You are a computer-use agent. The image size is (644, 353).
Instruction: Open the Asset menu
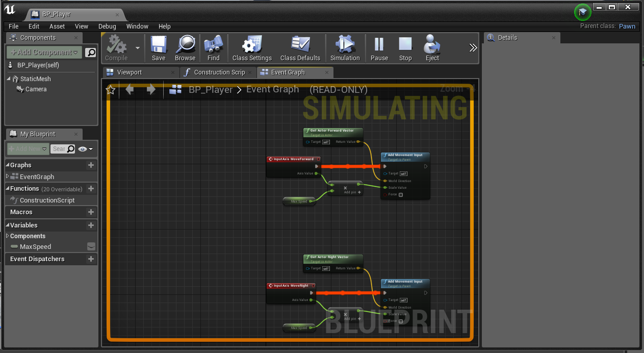57,26
